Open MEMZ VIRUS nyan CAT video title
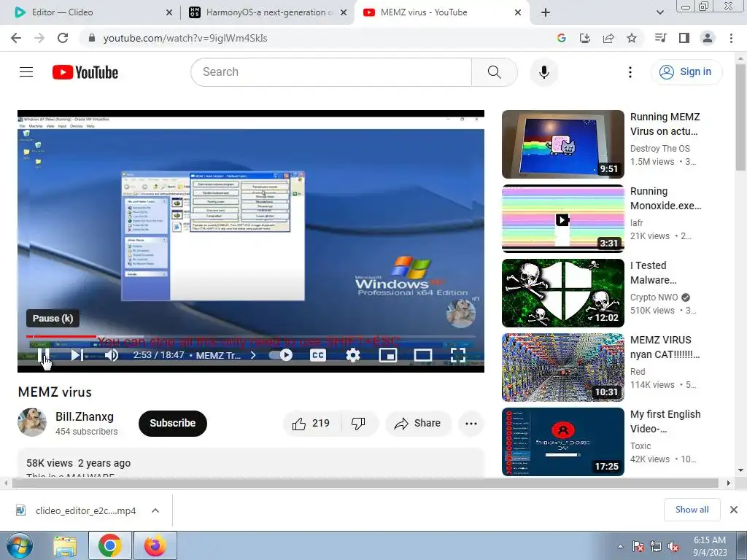747x560 pixels. coord(665,347)
